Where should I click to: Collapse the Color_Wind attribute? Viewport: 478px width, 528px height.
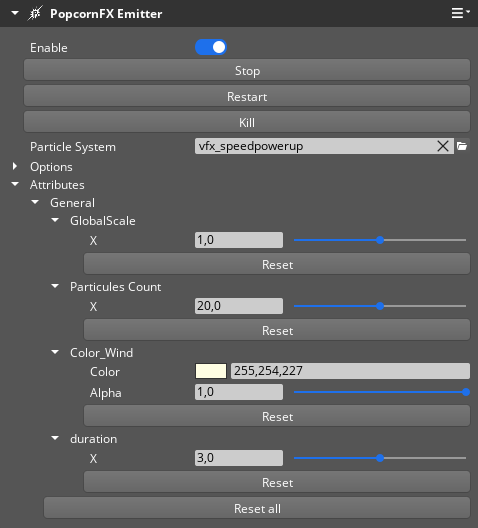[55, 352]
